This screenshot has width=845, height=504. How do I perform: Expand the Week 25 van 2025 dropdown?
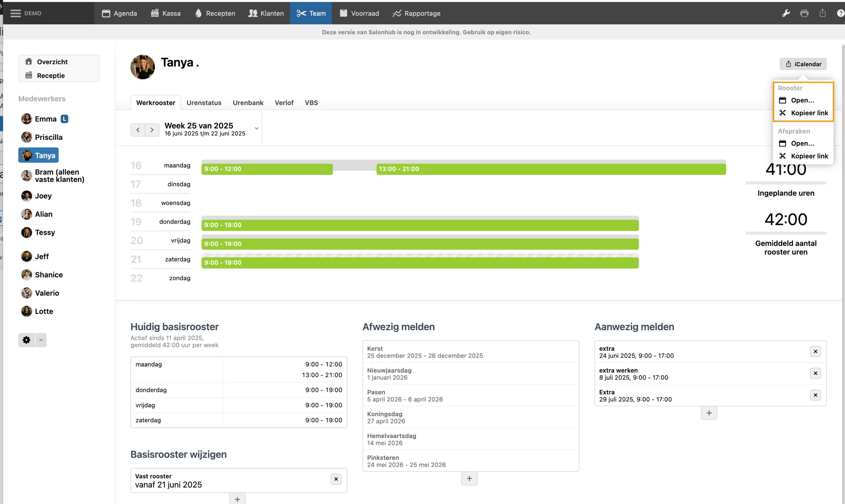(256, 128)
